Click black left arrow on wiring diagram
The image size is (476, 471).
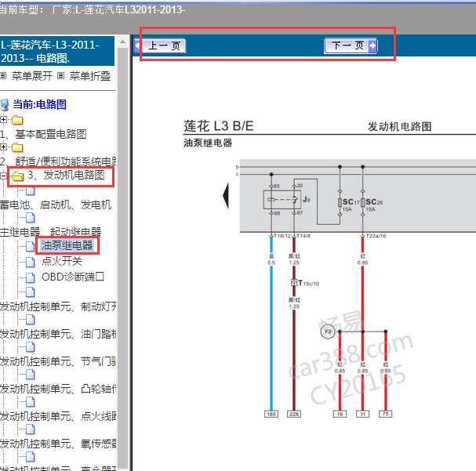[226, 196]
